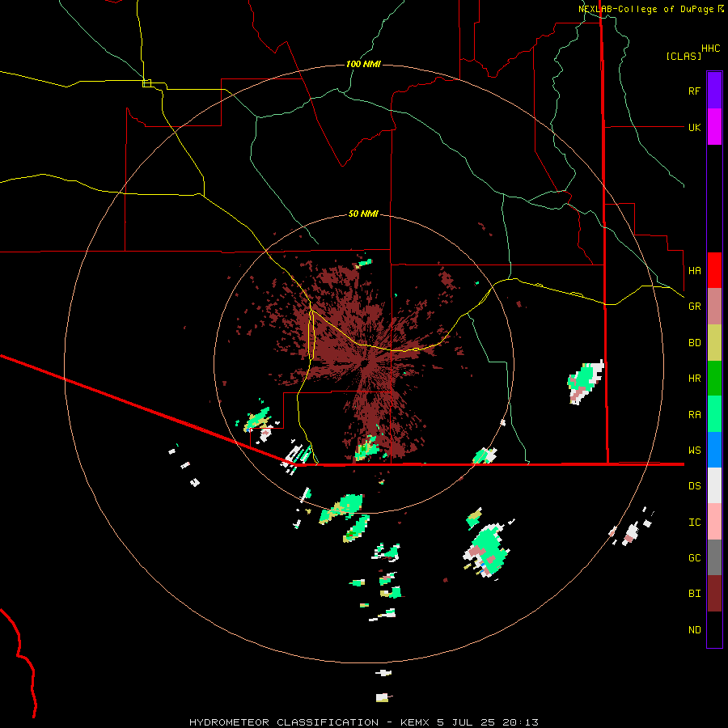728x728 pixels.
Task: Click the ND legend label
Action: click(x=694, y=629)
